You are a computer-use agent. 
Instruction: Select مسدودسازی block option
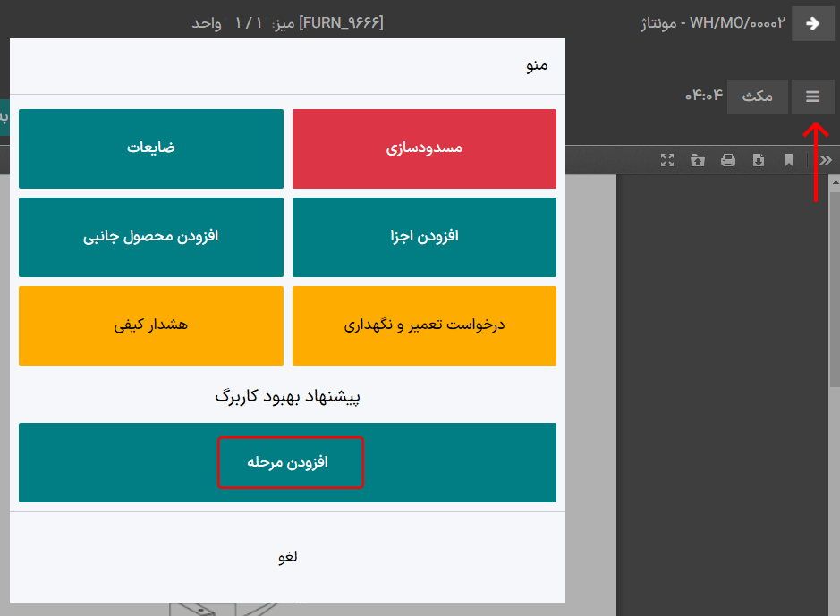click(424, 148)
